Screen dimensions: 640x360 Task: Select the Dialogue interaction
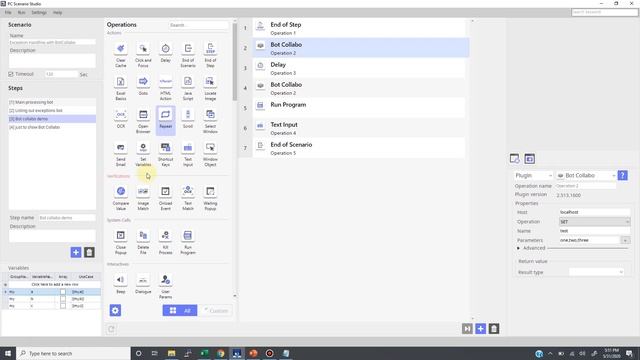coord(143,284)
